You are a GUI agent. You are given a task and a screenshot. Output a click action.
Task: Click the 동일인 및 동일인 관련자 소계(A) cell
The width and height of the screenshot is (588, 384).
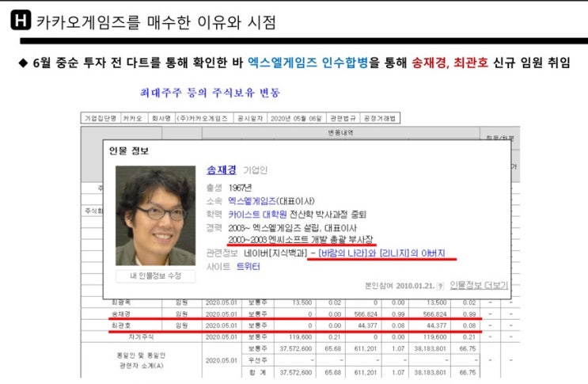141,360
